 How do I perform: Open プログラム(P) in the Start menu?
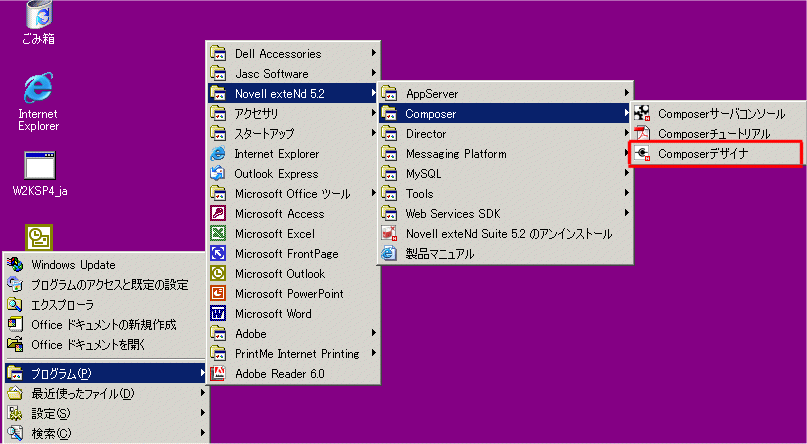[106, 373]
